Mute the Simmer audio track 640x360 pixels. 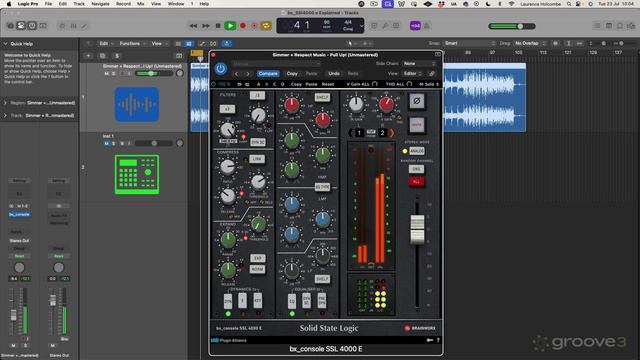[107, 73]
